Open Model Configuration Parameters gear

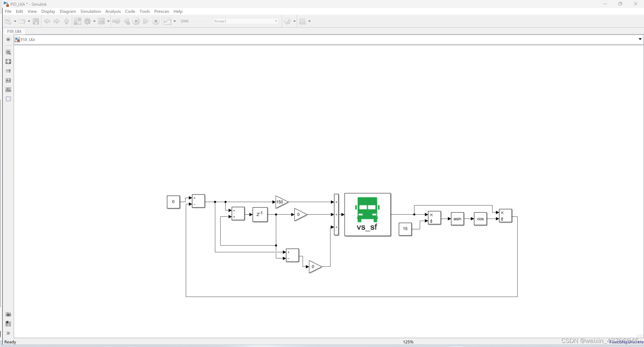(x=88, y=21)
